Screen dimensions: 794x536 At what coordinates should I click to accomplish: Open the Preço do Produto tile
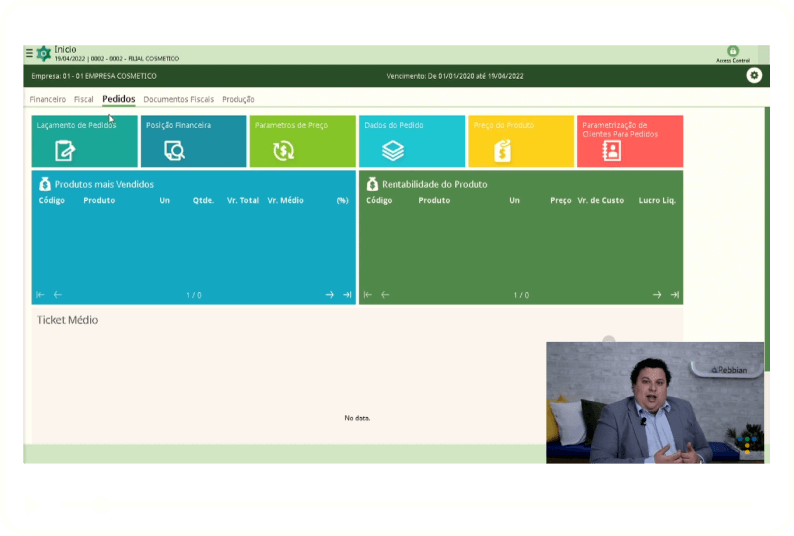[520, 141]
